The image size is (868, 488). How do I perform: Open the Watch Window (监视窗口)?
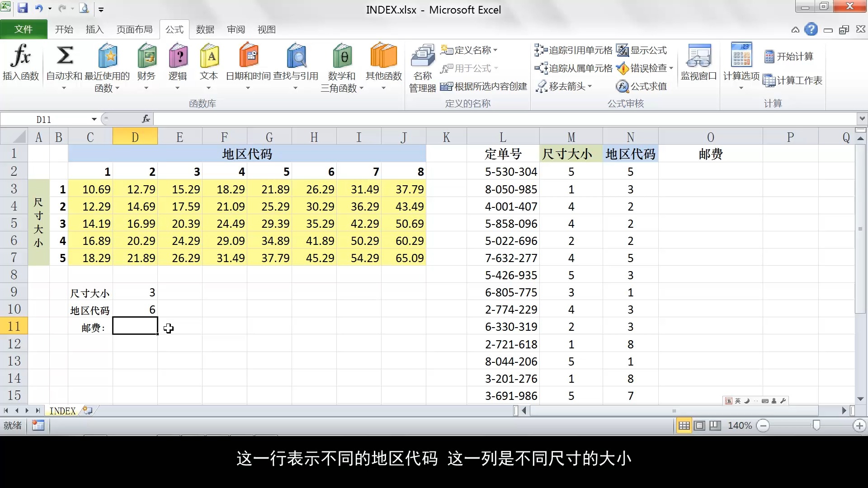point(698,63)
